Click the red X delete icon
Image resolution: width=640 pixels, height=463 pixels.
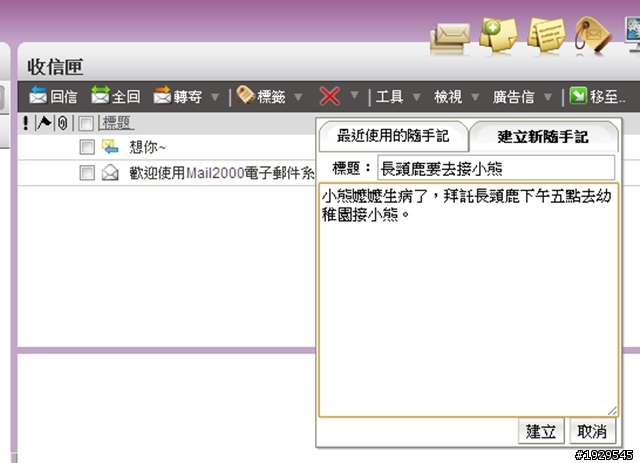click(x=330, y=97)
